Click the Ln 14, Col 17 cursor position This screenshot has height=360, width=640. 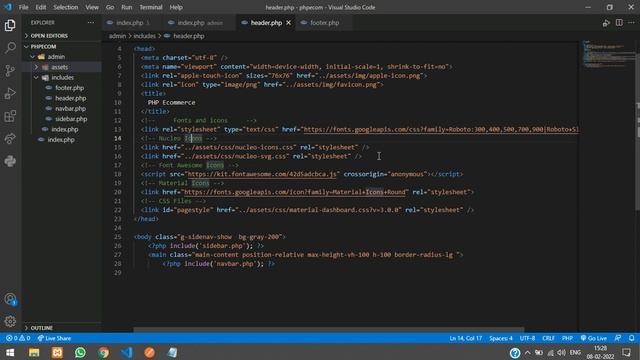pyautogui.click(x=465, y=338)
